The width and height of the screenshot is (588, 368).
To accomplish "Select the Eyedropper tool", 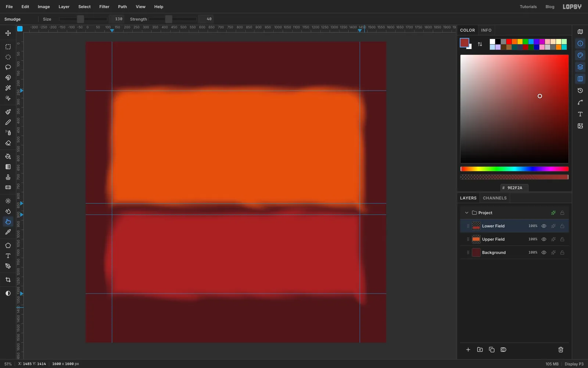I will [x=8, y=232].
